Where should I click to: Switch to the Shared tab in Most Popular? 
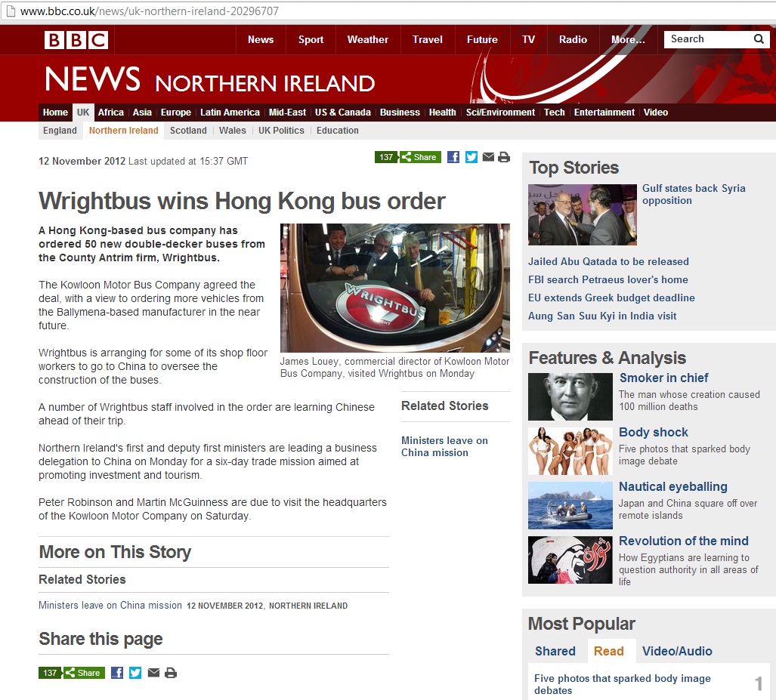click(555, 651)
